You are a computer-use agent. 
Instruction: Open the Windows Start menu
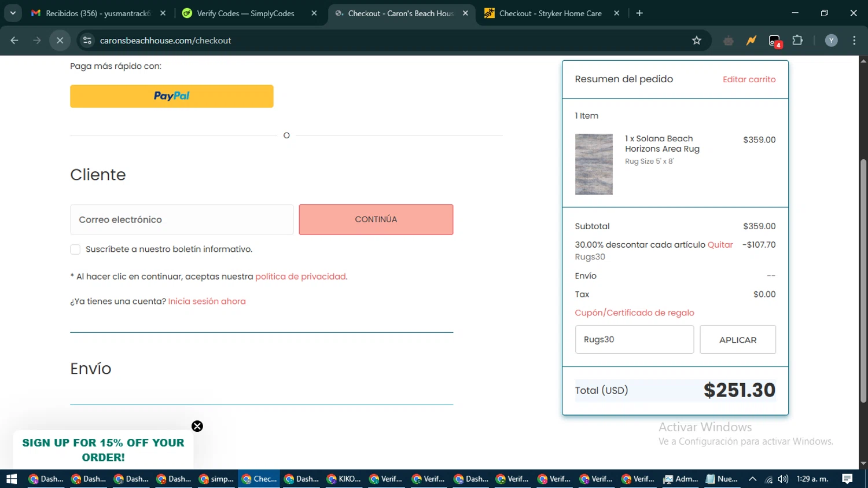point(12,479)
